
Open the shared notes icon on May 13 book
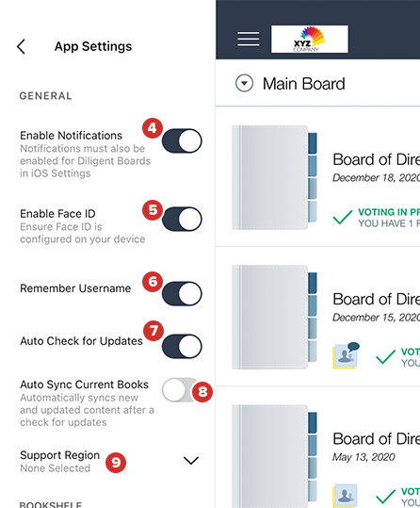tap(346, 496)
